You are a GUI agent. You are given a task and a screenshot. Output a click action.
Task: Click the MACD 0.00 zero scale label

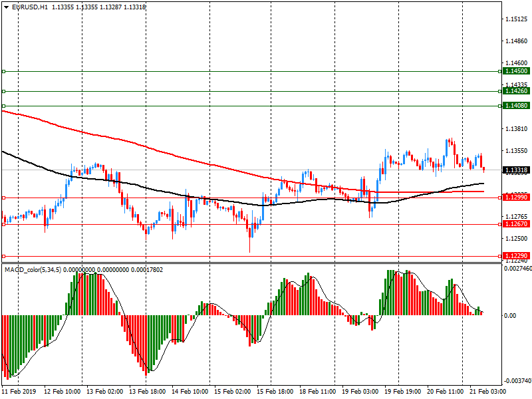pyautogui.click(x=510, y=315)
